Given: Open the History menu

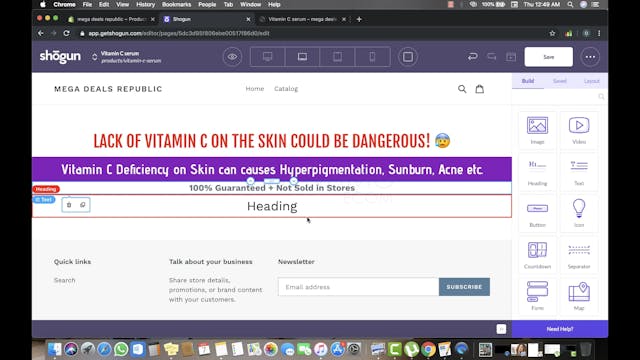Looking at the screenshot, I should pos(145,4).
